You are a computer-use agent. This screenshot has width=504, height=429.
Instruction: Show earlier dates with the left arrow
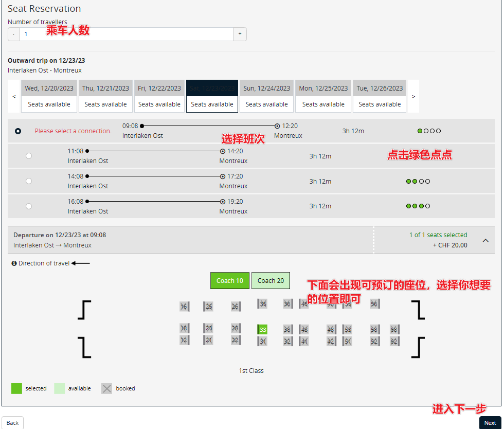point(14,96)
